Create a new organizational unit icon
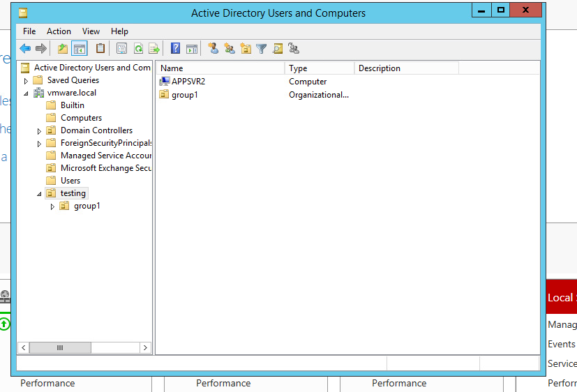 [x=246, y=48]
